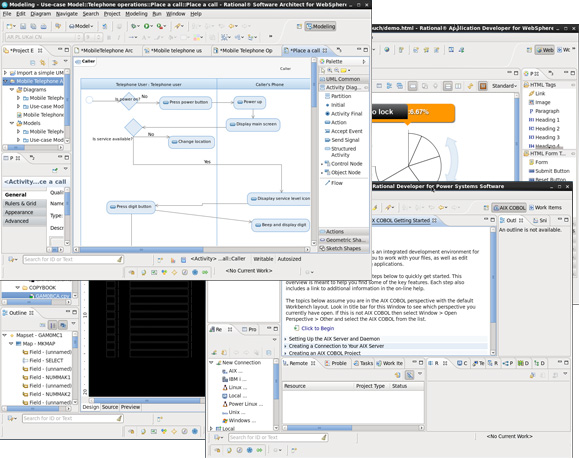Open the Window menu
Viewport: 580px width, 459px height.
(175, 14)
